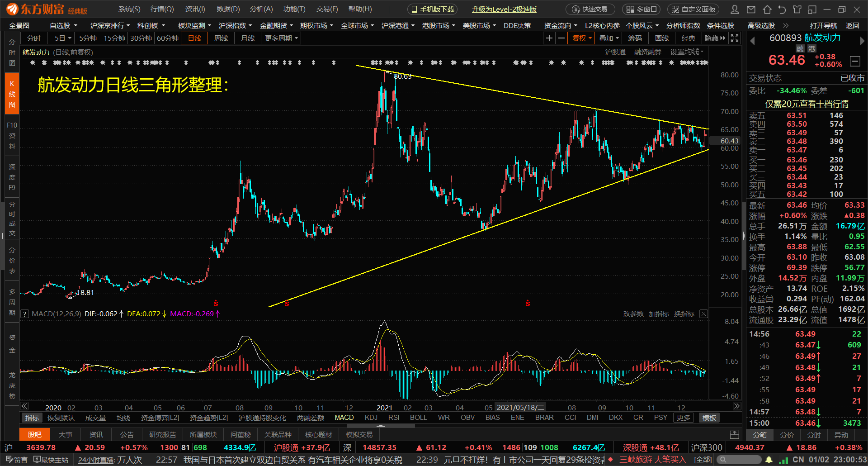Image resolution: width=868 pixels, height=466 pixels.
Task: Close the MACD indicator panel
Action: 704,314
